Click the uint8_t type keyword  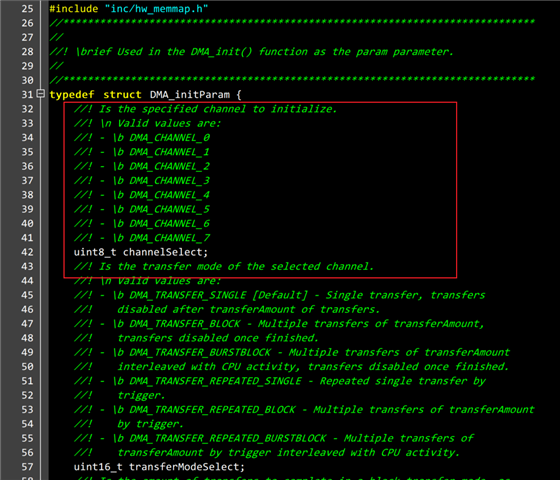click(95, 252)
